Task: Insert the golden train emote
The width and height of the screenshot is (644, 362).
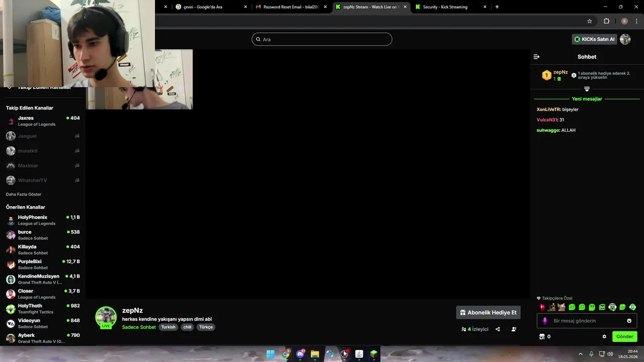Action: 552,307
